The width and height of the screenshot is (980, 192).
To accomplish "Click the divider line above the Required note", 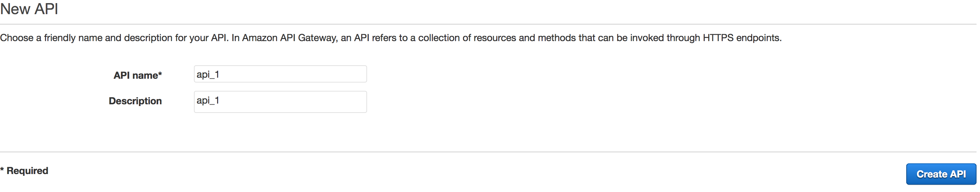I will pyautogui.click(x=488, y=152).
